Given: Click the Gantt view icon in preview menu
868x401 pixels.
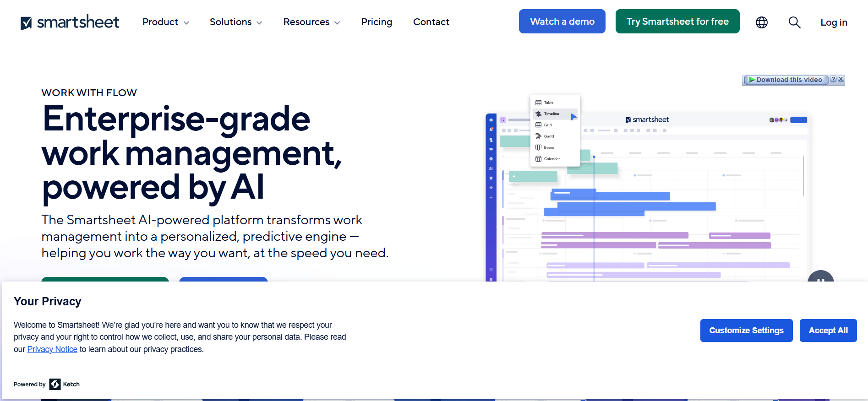Looking at the screenshot, I should click(539, 136).
